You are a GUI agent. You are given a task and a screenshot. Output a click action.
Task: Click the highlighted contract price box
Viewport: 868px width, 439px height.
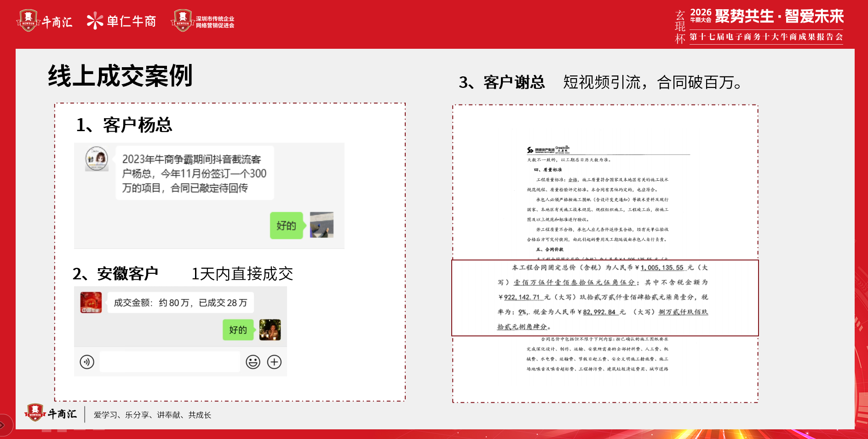point(605,298)
